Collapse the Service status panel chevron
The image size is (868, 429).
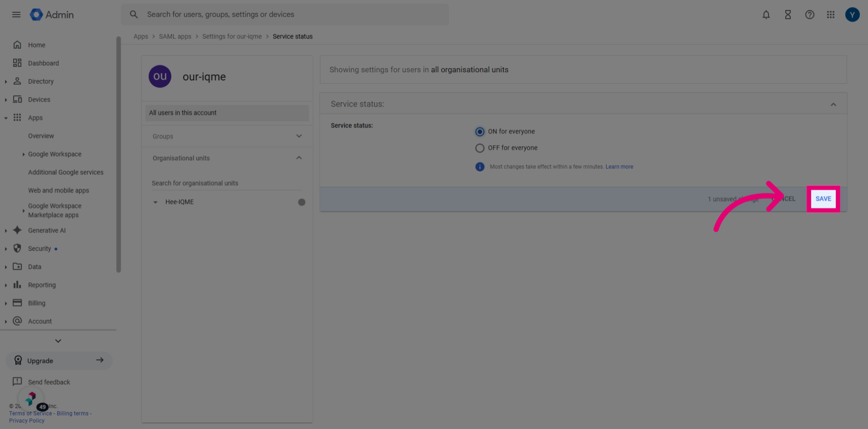(x=833, y=104)
